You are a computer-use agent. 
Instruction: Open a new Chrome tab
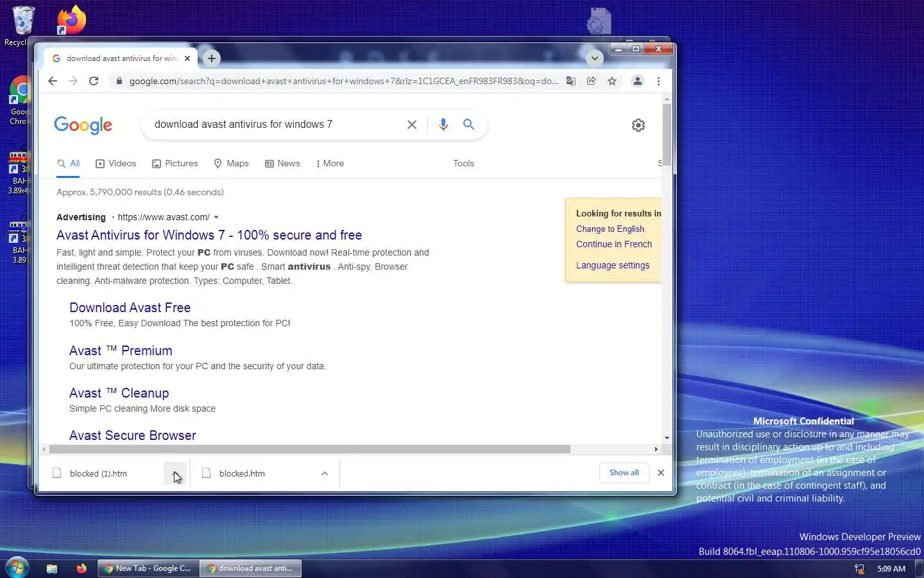211,58
